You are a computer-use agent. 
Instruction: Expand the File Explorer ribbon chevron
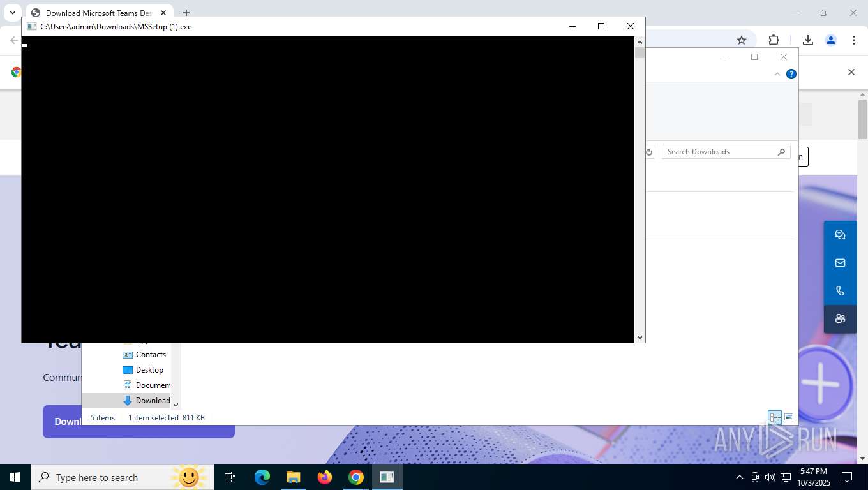777,74
